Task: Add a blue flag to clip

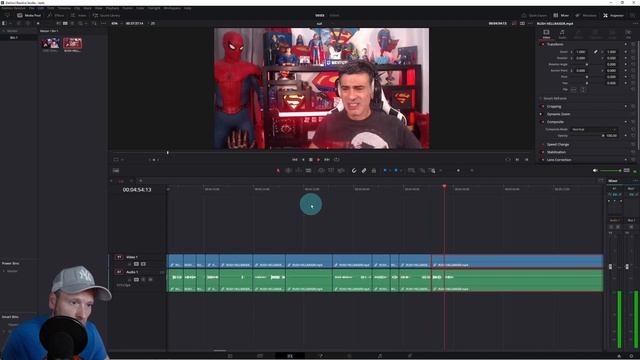Action: tap(385, 171)
